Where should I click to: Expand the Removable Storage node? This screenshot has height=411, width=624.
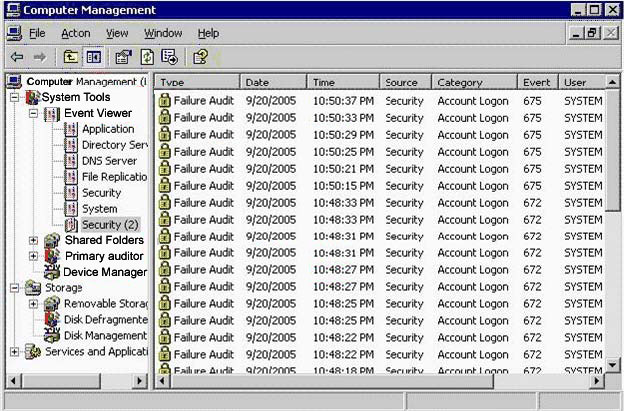(x=33, y=304)
